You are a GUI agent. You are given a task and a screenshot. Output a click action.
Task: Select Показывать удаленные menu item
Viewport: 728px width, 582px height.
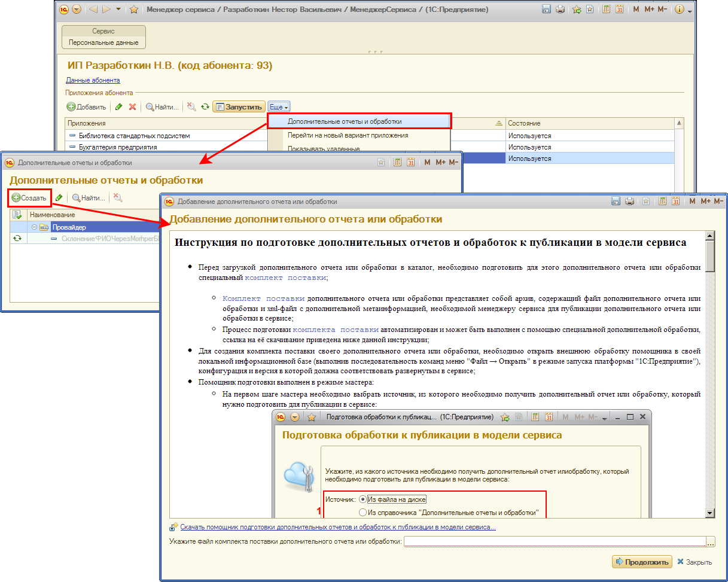click(358, 149)
